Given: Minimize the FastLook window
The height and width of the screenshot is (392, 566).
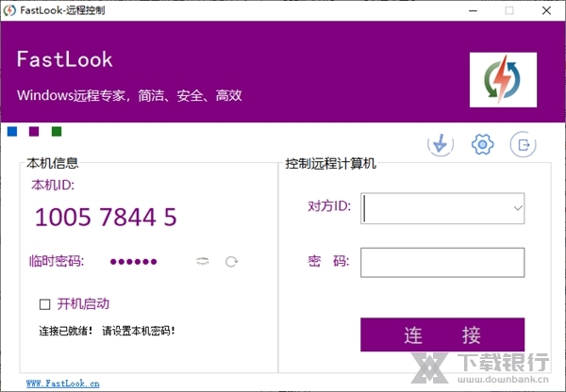Looking at the screenshot, I should point(473,10).
